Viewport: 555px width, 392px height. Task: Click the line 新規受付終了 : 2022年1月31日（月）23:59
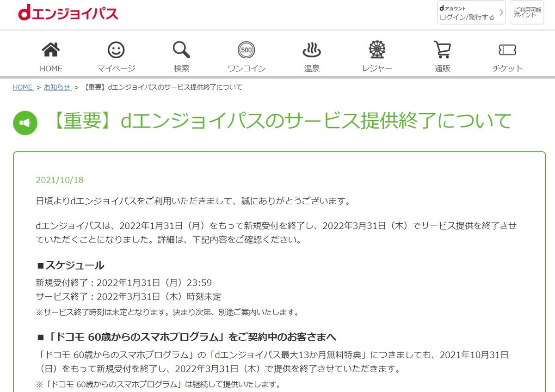click(124, 283)
